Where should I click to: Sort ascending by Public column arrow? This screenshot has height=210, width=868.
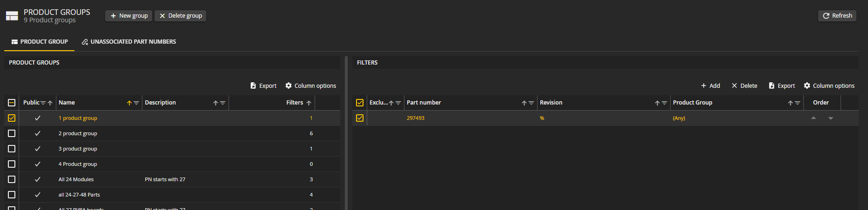pyautogui.click(x=50, y=103)
